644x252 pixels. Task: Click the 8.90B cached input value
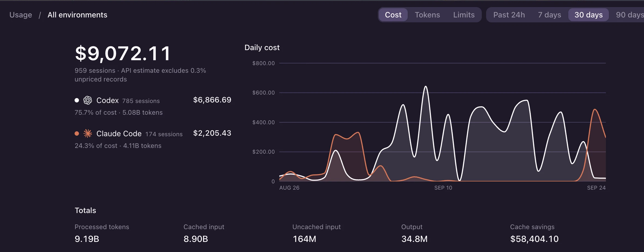[196, 239]
